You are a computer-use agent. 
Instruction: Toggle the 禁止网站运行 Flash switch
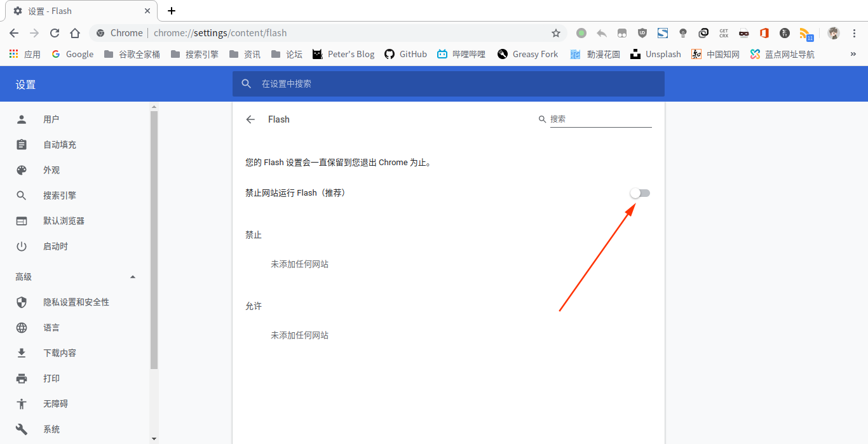click(640, 193)
